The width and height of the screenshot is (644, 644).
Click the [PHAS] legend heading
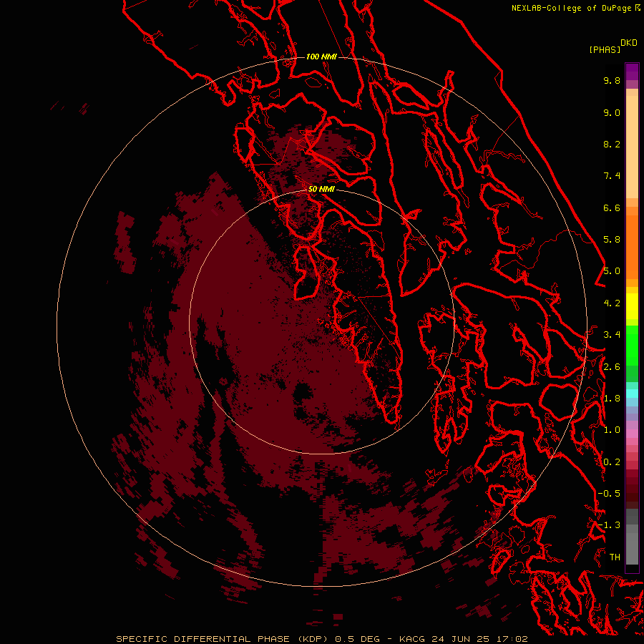coord(605,49)
